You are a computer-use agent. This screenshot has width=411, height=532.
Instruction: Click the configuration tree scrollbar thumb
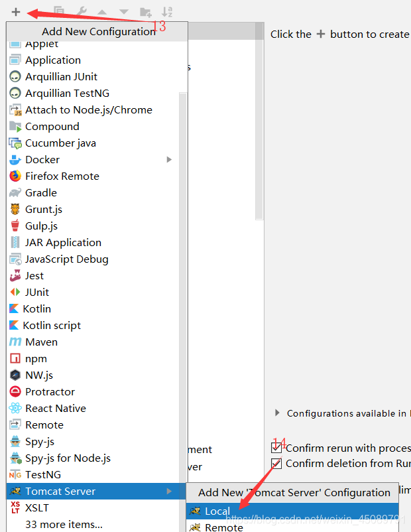point(259,121)
